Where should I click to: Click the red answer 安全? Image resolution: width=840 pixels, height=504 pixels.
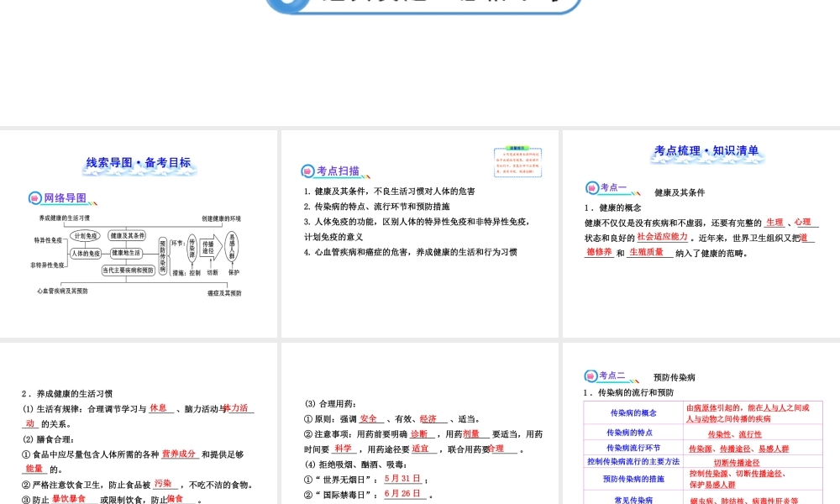tap(368, 419)
